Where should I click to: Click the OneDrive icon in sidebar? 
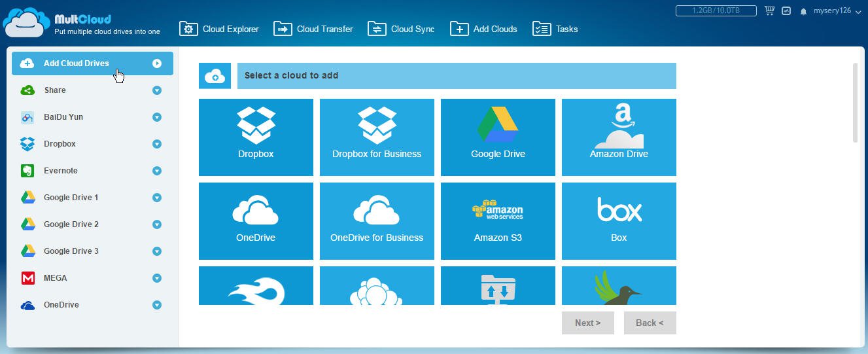click(x=27, y=305)
